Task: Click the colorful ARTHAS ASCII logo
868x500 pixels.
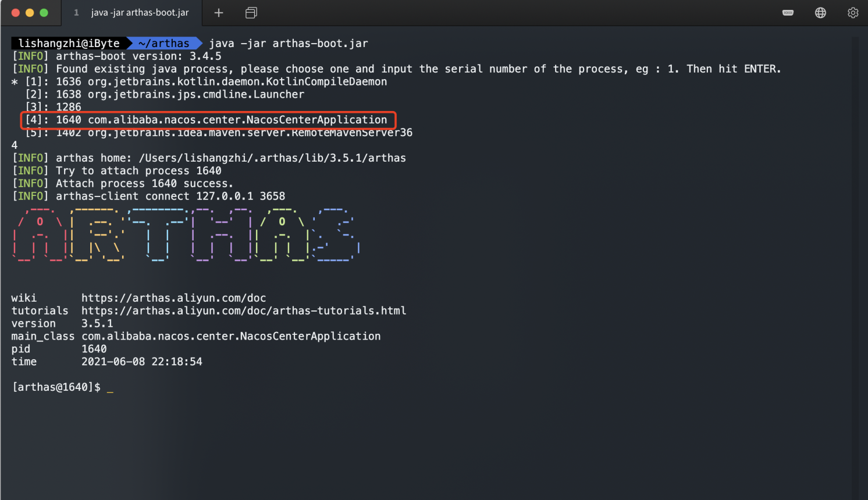Action: click(186, 235)
